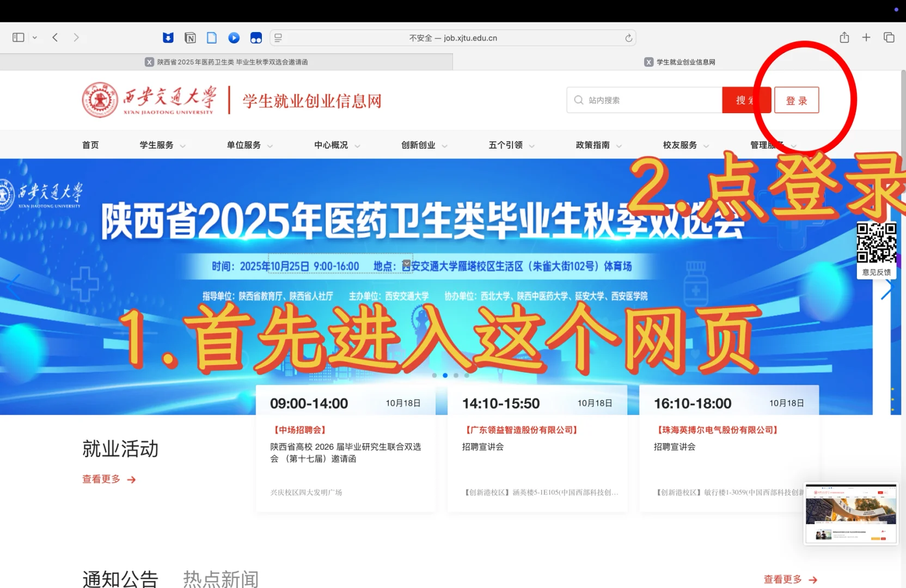Open the 意见反馈 QR code widget
Image resolution: width=906 pixels, height=588 pixels.
click(x=877, y=249)
